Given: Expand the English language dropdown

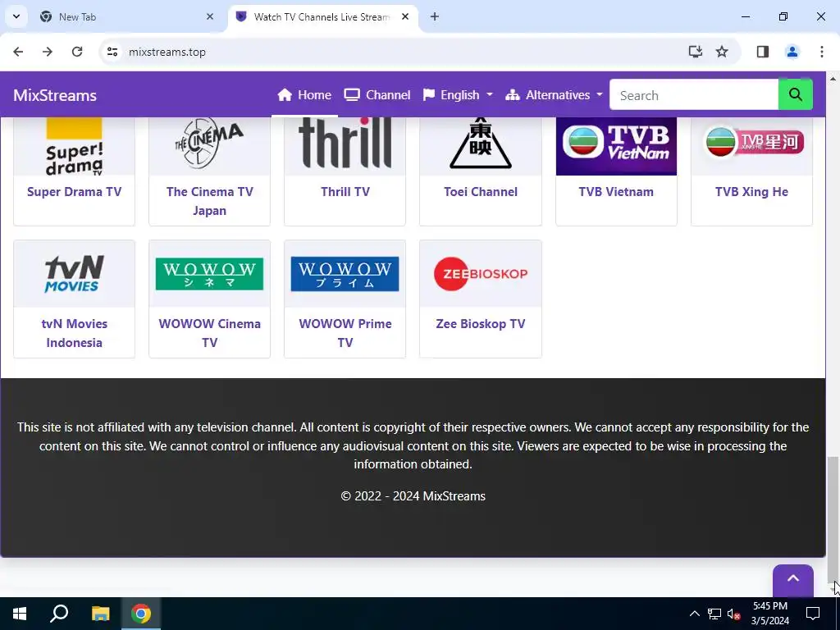Looking at the screenshot, I should point(458,95).
